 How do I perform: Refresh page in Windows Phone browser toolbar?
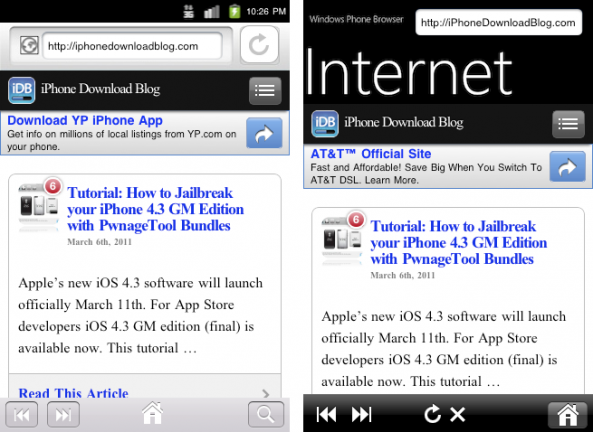coord(432,414)
